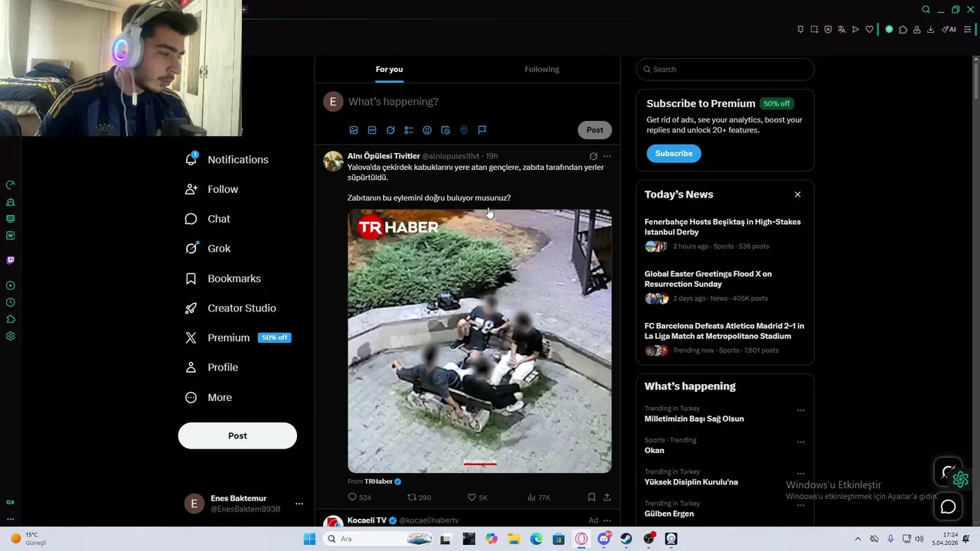Open Premium with 50% off badge
The height and width of the screenshot is (551, 980).
click(x=238, y=337)
